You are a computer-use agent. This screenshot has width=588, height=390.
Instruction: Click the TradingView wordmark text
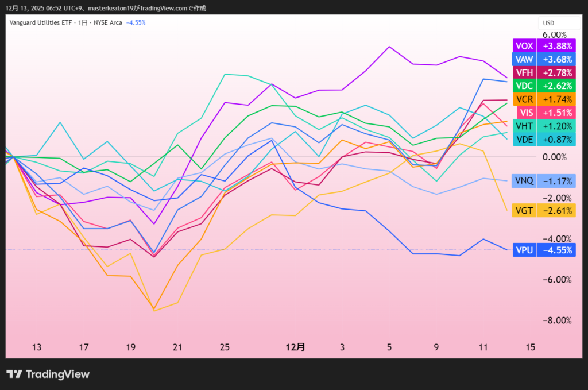click(x=58, y=374)
